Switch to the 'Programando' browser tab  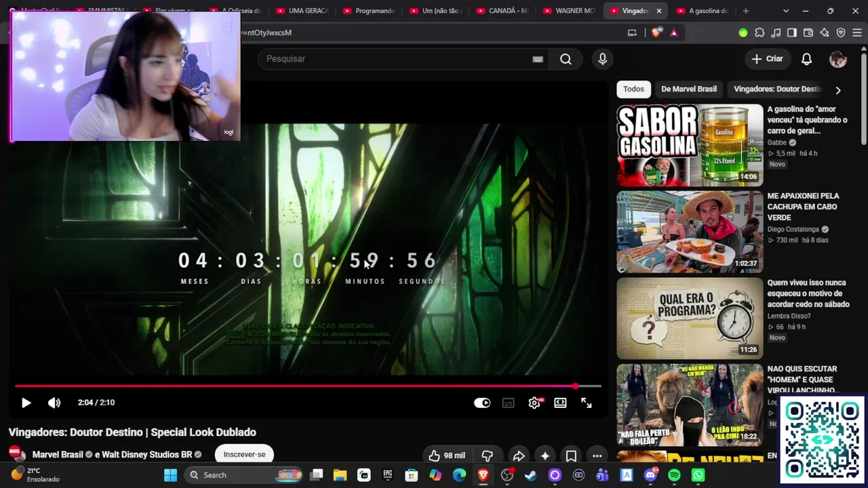(x=368, y=11)
